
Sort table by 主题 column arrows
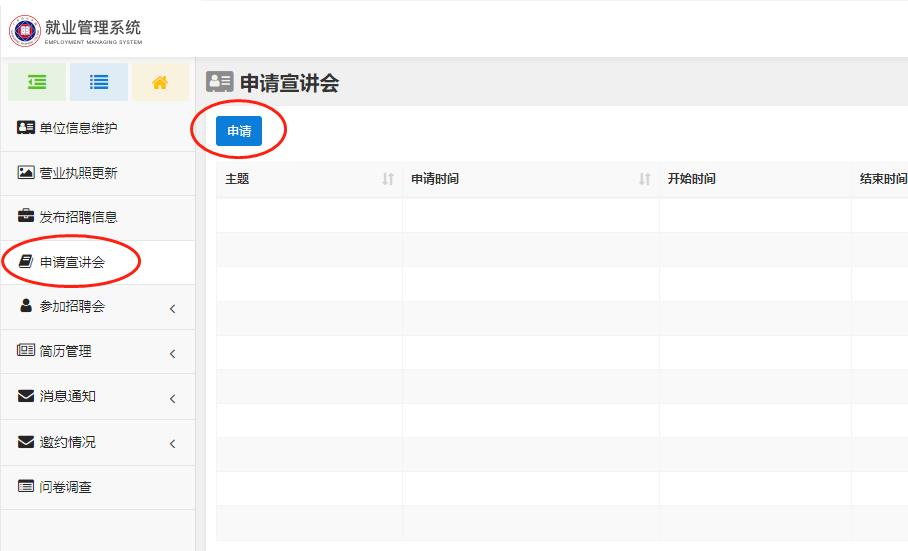click(x=388, y=180)
